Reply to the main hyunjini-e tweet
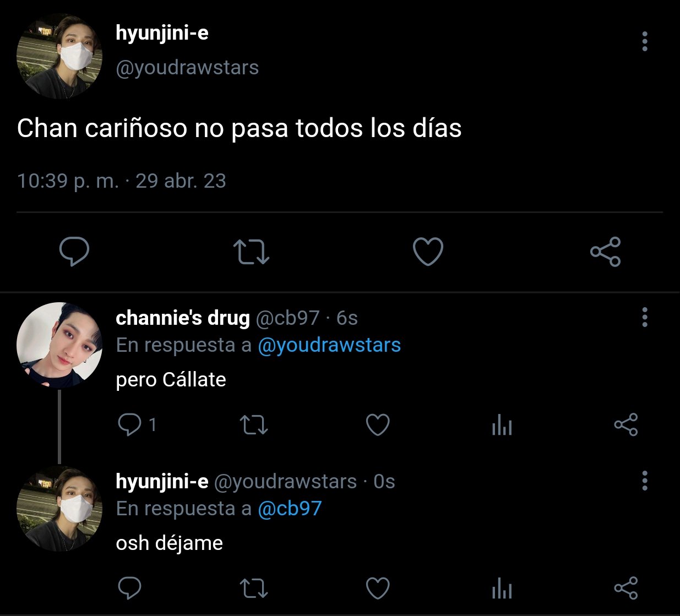The image size is (680, 616). (74, 252)
